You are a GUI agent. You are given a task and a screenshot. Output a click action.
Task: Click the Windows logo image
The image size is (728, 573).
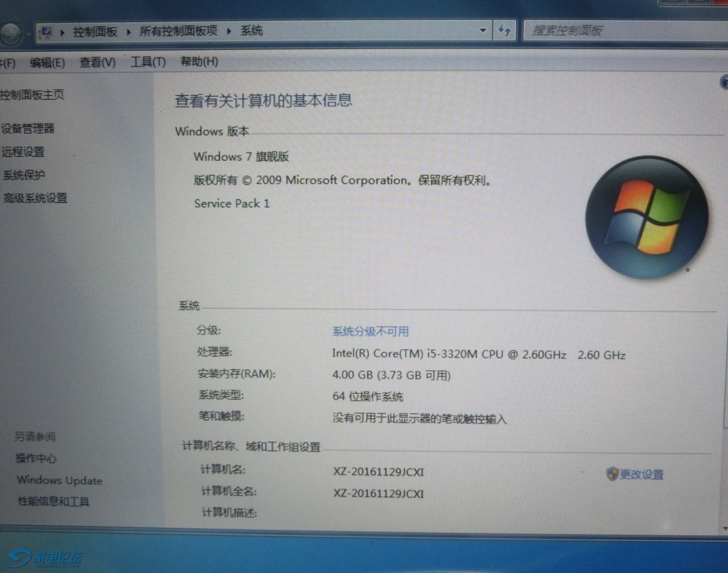[647, 217]
